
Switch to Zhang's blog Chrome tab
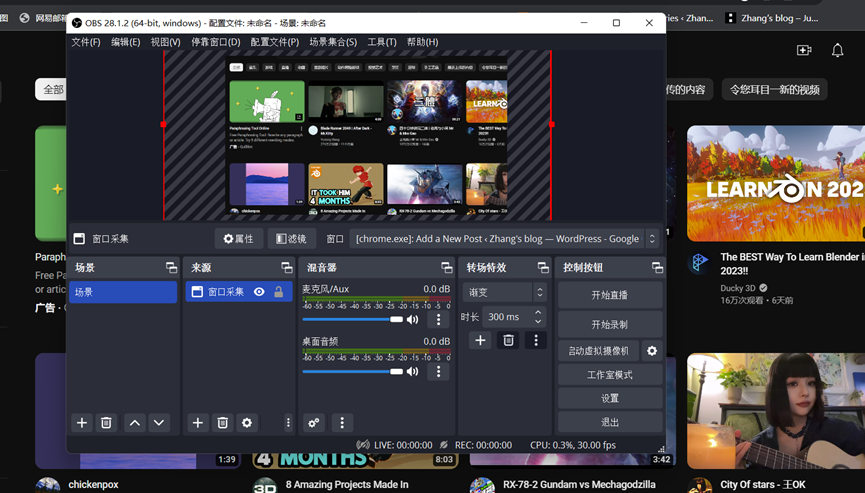(x=772, y=18)
